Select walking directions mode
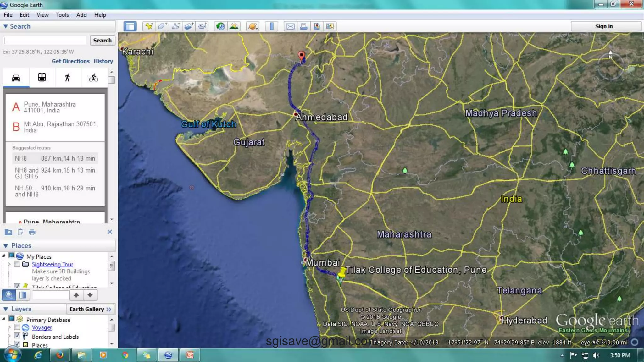The width and height of the screenshot is (644, 362). [x=67, y=78]
